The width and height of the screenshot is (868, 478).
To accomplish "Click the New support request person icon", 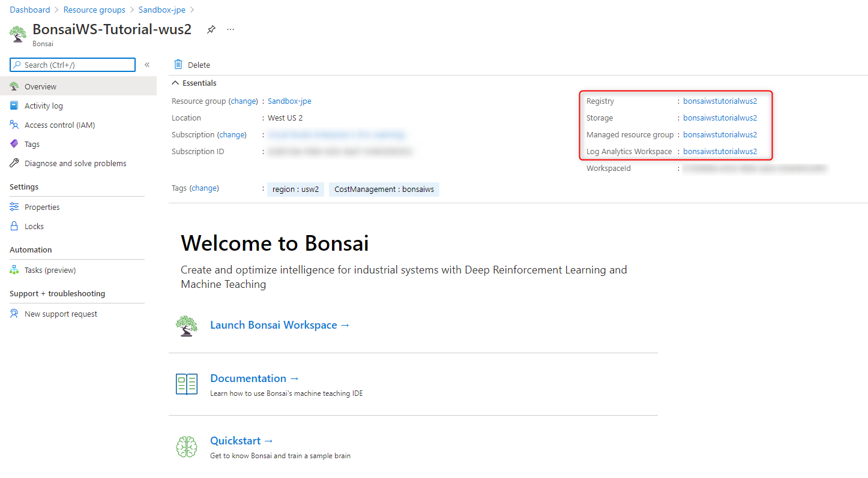I will click(x=14, y=314).
